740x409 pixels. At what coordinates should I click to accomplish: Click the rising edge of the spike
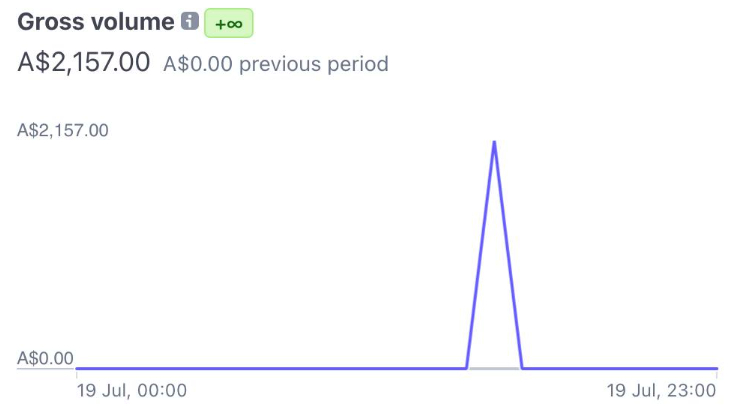[480, 255]
